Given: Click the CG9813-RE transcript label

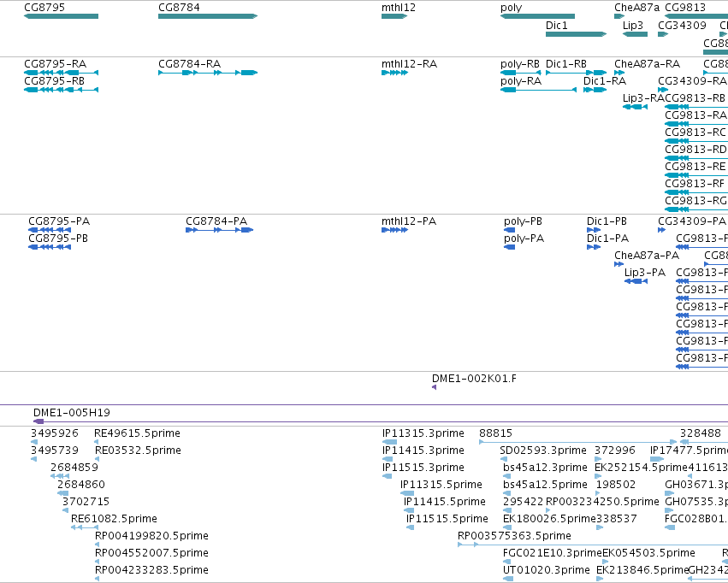Looking at the screenshot, I should pos(695,167).
